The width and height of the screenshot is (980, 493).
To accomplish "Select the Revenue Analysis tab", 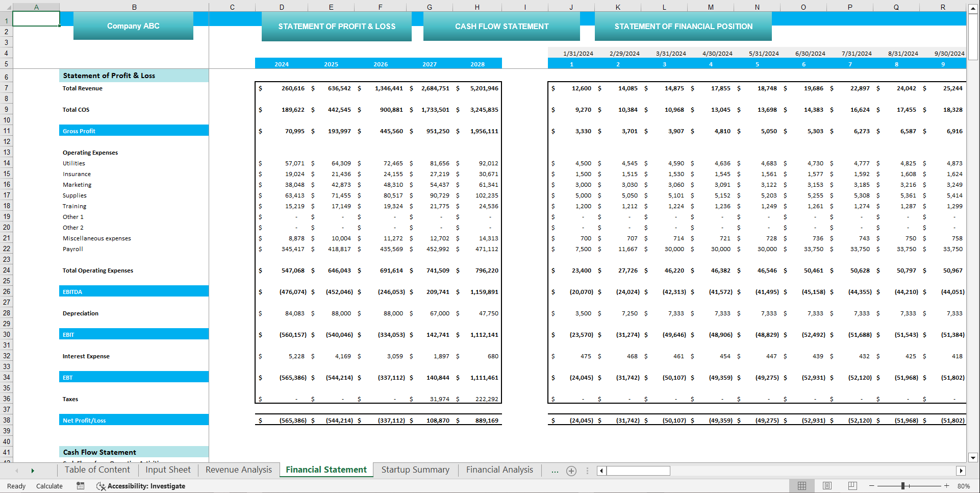I will click(238, 470).
